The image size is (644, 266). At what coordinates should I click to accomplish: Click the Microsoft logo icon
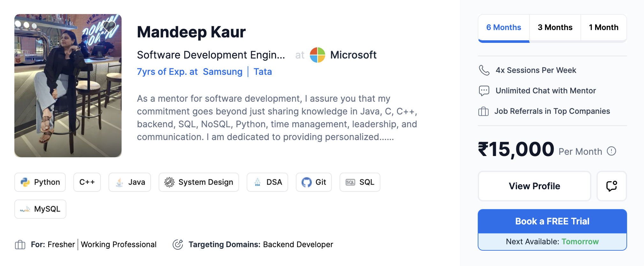[318, 55]
